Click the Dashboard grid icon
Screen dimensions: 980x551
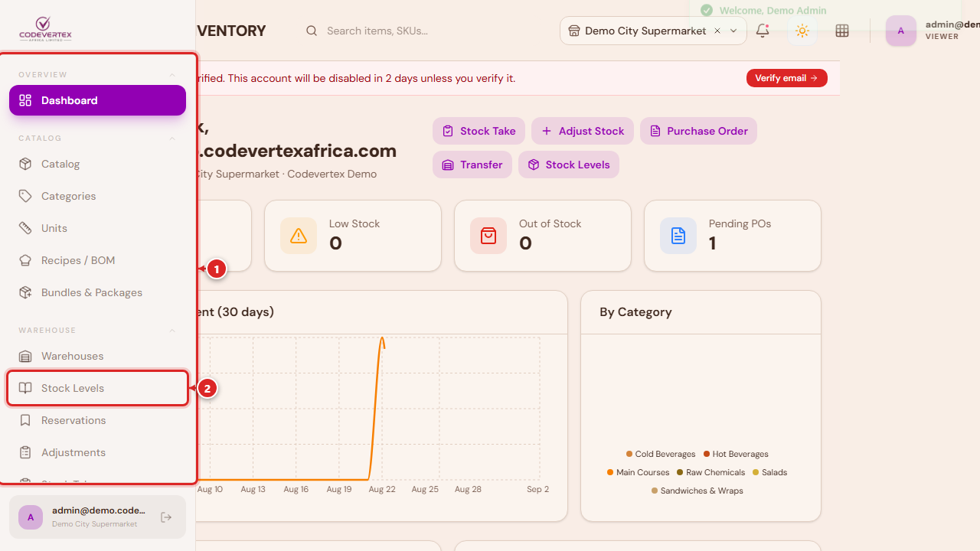tap(25, 100)
